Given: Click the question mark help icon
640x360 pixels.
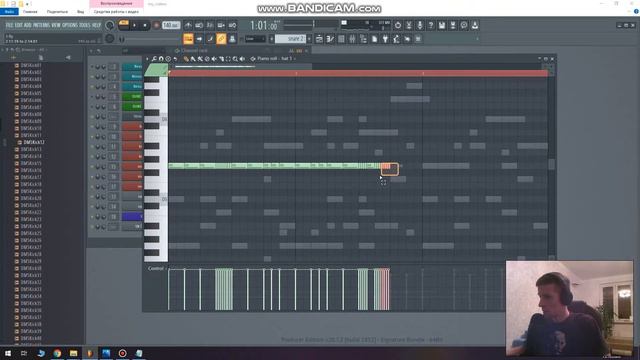Looking at the screenshot, I should pyautogui.click(x=431, y=25).
